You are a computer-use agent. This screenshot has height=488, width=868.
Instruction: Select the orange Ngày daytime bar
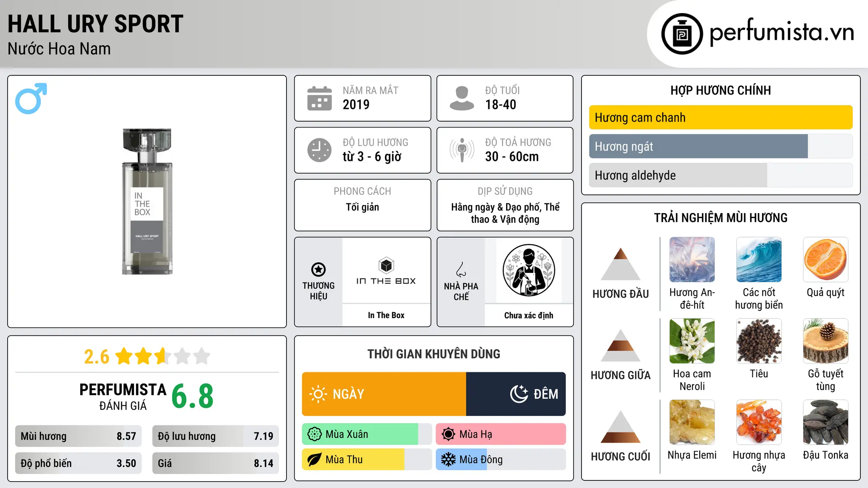click(x=384, y=394)
